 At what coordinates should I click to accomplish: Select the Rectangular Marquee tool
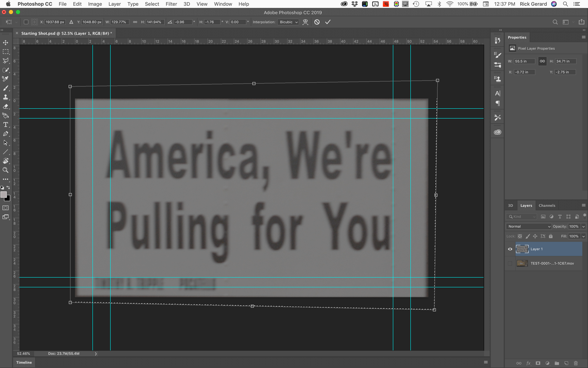pos(6,52)
